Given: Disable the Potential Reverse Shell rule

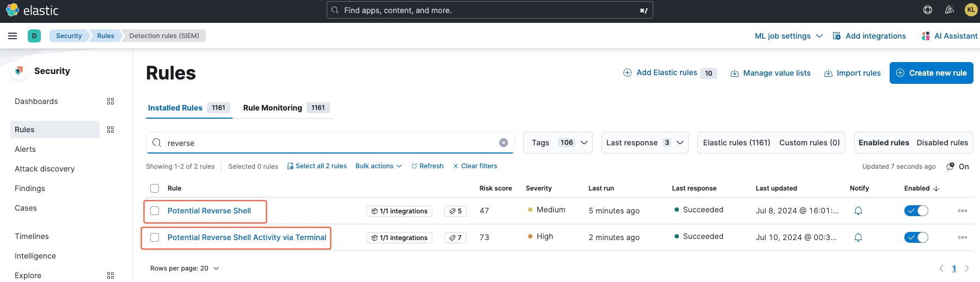Looking at the screenshot, I should pyautogui.click(x=916, y=211).
